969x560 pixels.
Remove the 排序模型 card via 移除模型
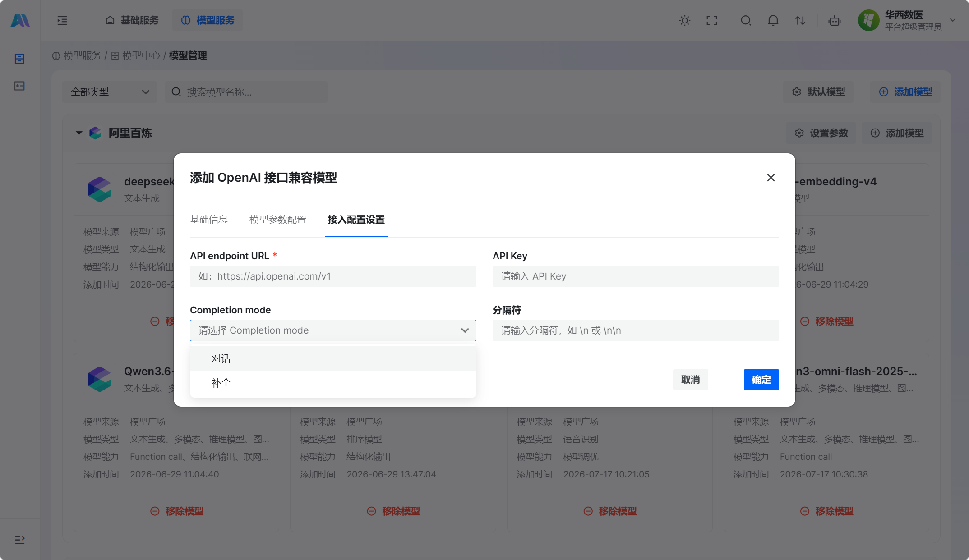tap(393, 511)
